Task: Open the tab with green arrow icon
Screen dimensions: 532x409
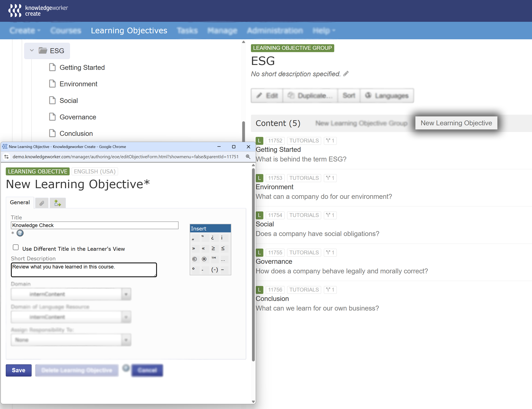Action: pyautogui.click(x=57, y=203)
